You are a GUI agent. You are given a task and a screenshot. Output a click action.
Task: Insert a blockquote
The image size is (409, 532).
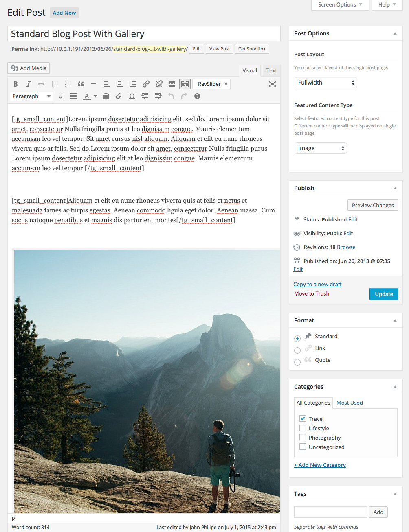tap(81, 84)
